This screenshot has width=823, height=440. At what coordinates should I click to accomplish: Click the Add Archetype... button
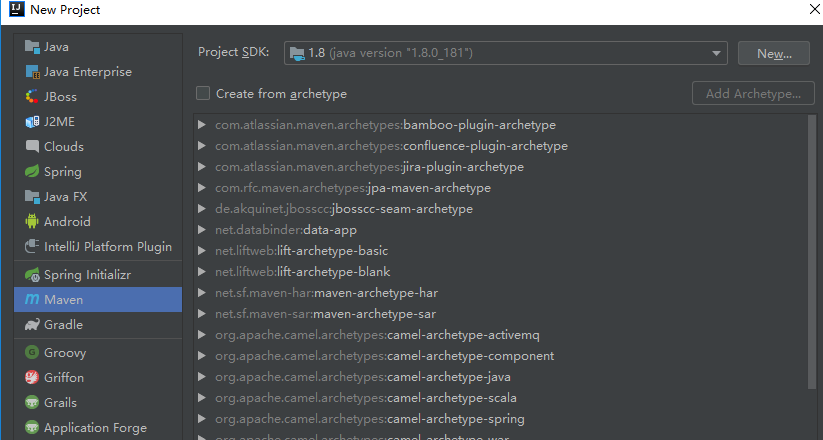pyautogui.click(x=753, y=93)
